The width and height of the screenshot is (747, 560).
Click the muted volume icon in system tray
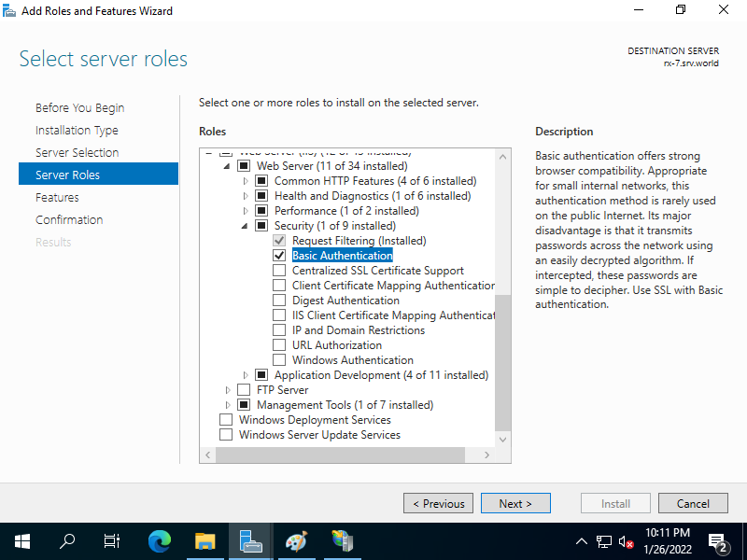pyautogui.click(x=626, y=541)
